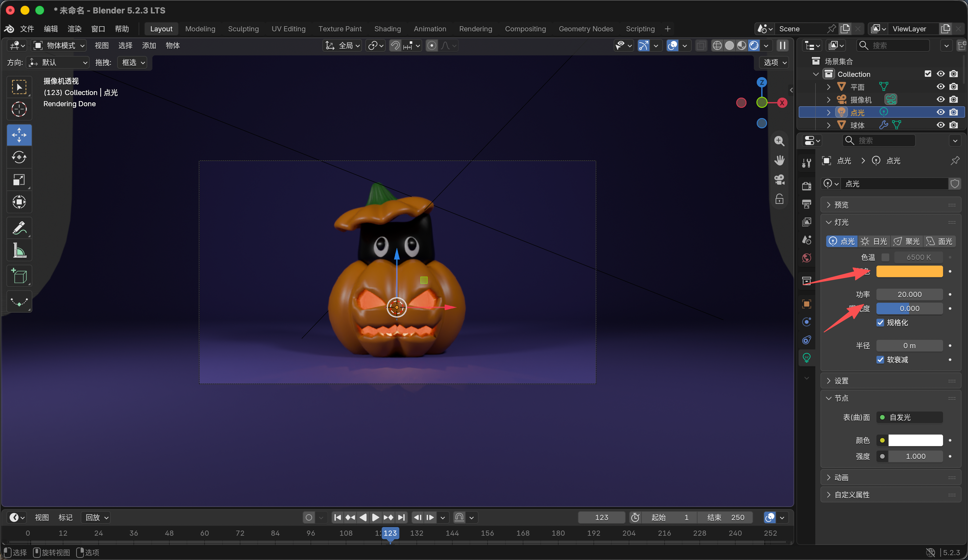Click the play animation button
The image size is (968, 560).
click(x=375, y=517)
